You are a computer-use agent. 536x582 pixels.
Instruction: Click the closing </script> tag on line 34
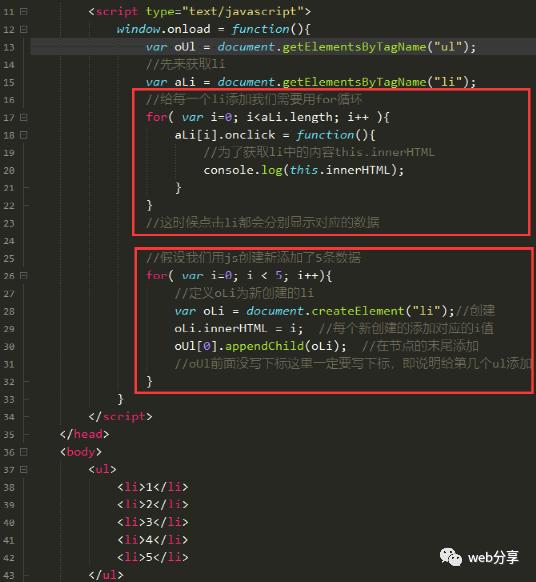point(121,416)
